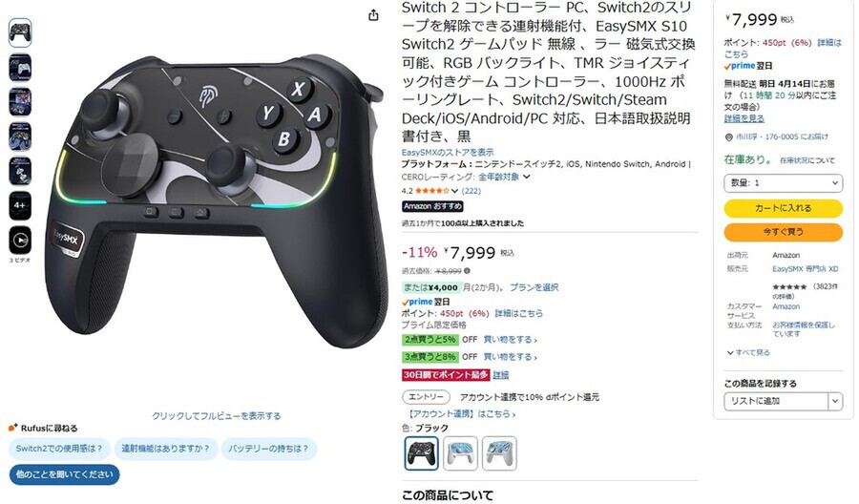Add item with カートに入れる button

(783, 208)
